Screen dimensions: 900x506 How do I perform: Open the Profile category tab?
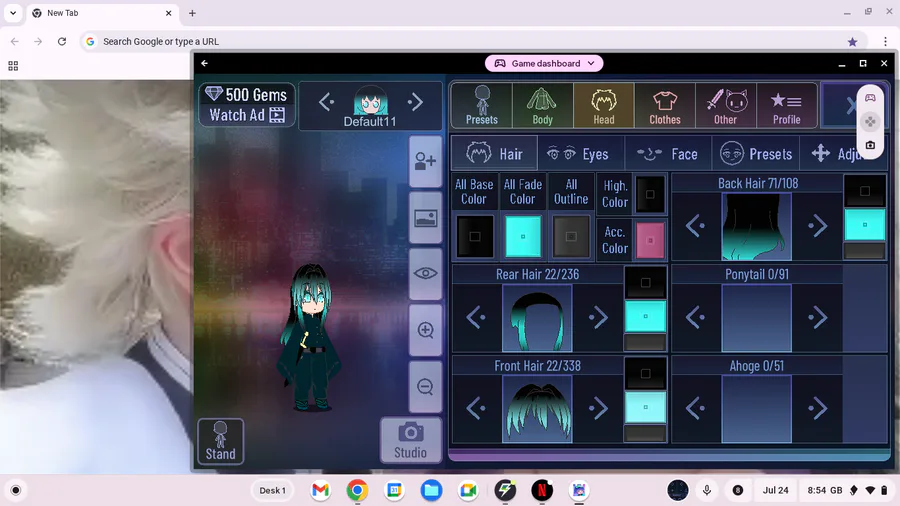coord(786,105)
